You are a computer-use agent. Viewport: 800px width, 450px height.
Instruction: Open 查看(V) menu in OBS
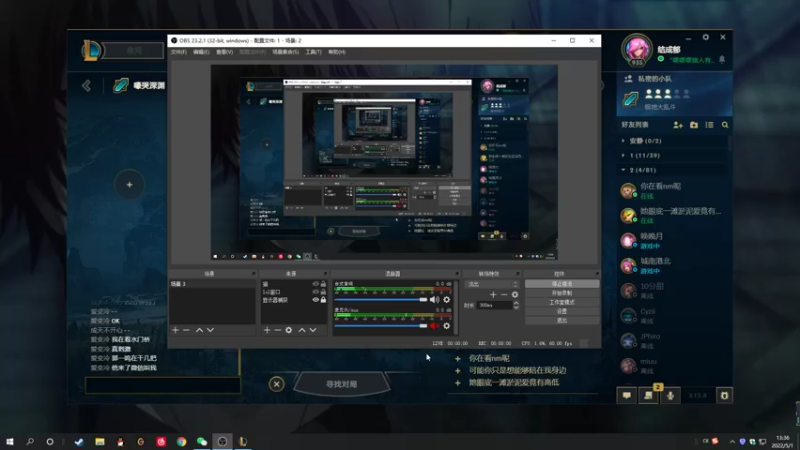click(x=224, y=52)
